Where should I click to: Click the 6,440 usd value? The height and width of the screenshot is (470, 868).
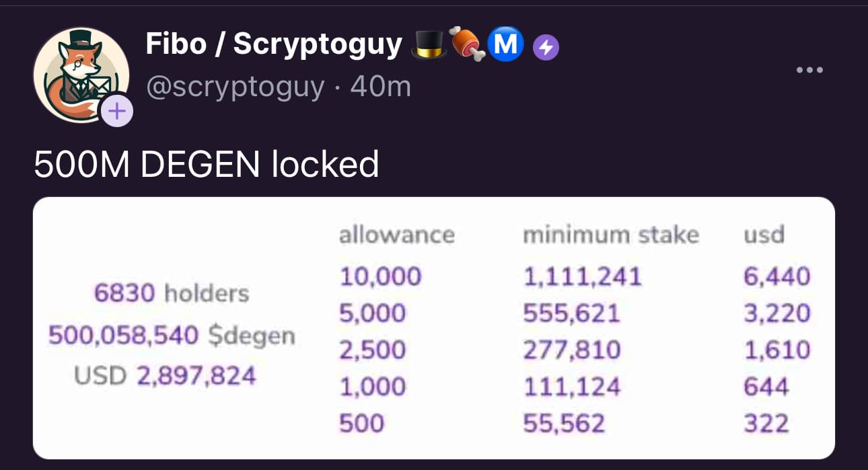click(776, 276)
